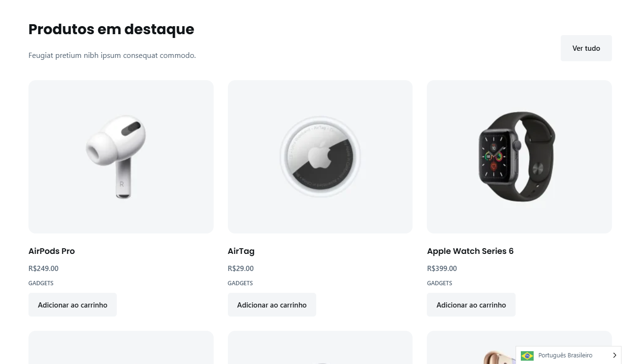Open the Apple Watch Series 6 image
640x364 pixels.
519,157
